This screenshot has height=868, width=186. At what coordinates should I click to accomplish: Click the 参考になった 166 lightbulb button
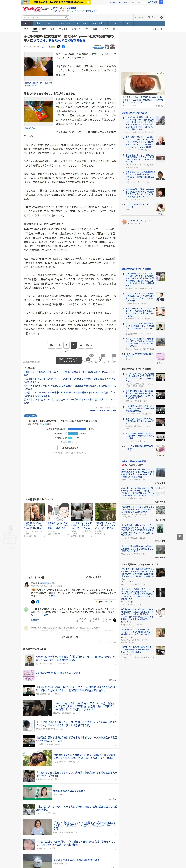[105, 602]
